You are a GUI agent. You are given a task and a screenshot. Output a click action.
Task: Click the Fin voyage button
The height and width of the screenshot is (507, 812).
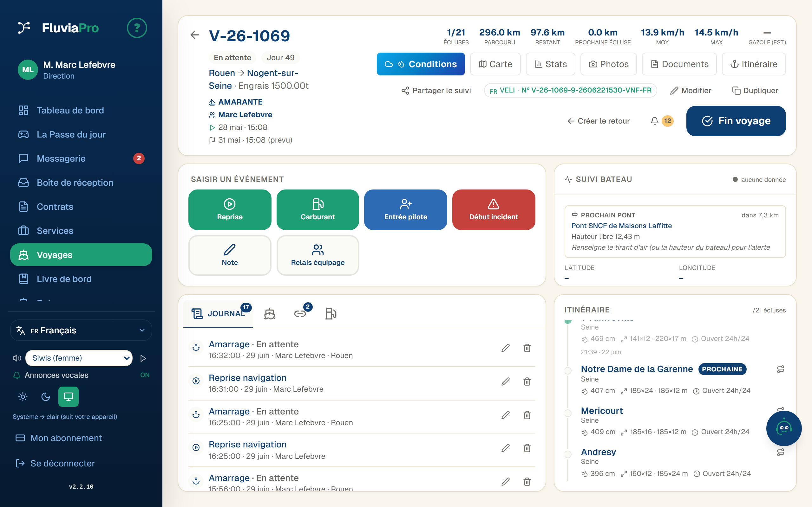[x=736, y=121]
